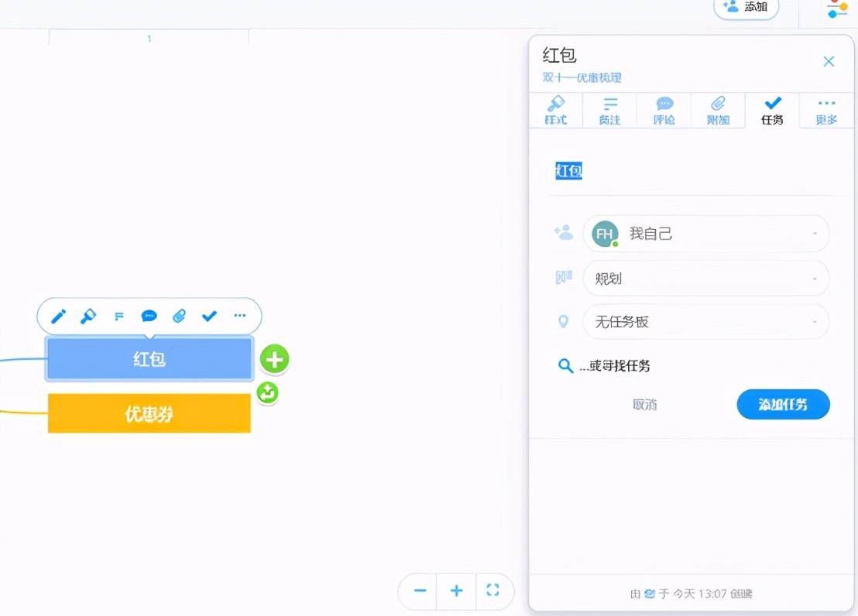This screenshot has height=616, width=858.
Task: Click the creator icon in the panel footer
Action: (650, 594)
